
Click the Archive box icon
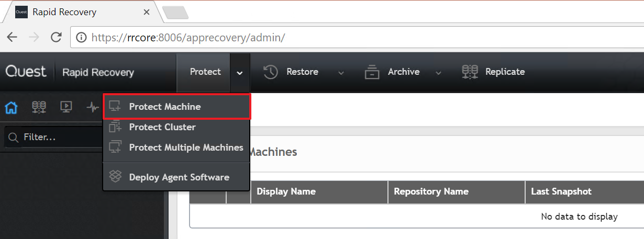click(x=372, y=72)
